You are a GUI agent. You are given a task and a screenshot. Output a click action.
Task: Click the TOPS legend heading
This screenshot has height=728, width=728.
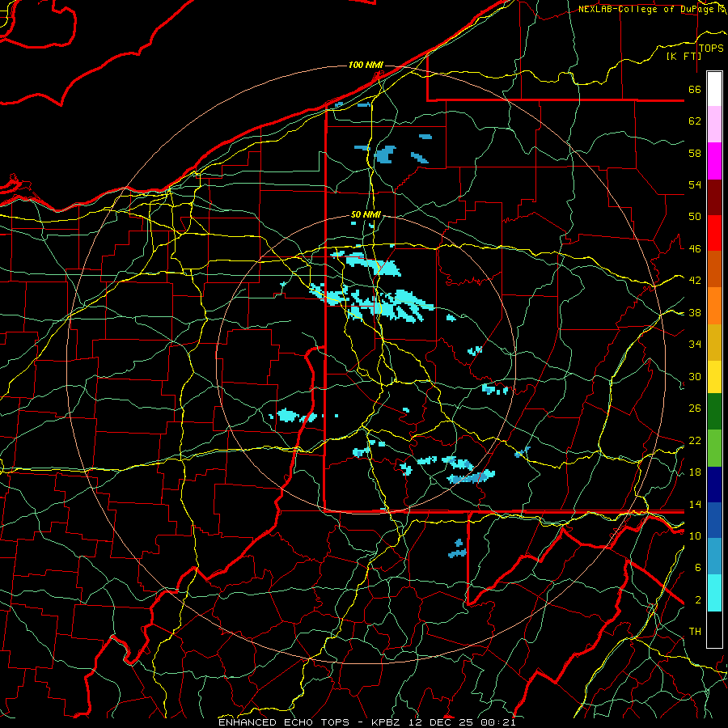[x=711, y=49]
